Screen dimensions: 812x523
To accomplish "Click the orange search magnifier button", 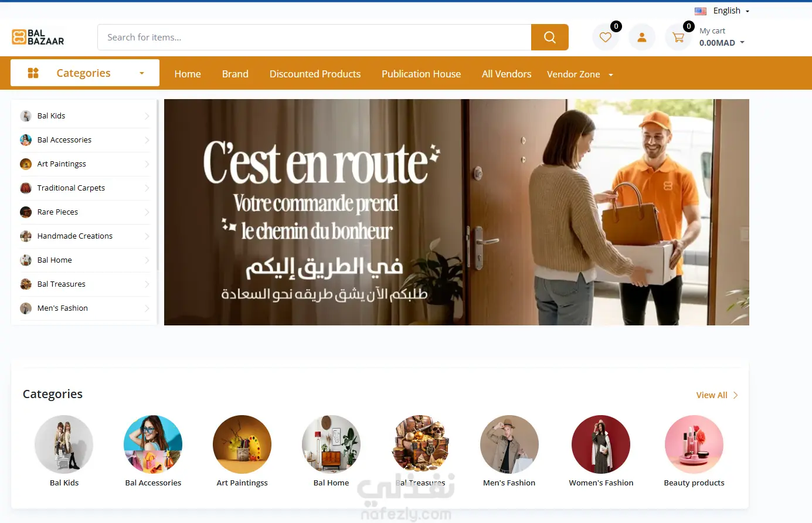I will tap(549, 37).
